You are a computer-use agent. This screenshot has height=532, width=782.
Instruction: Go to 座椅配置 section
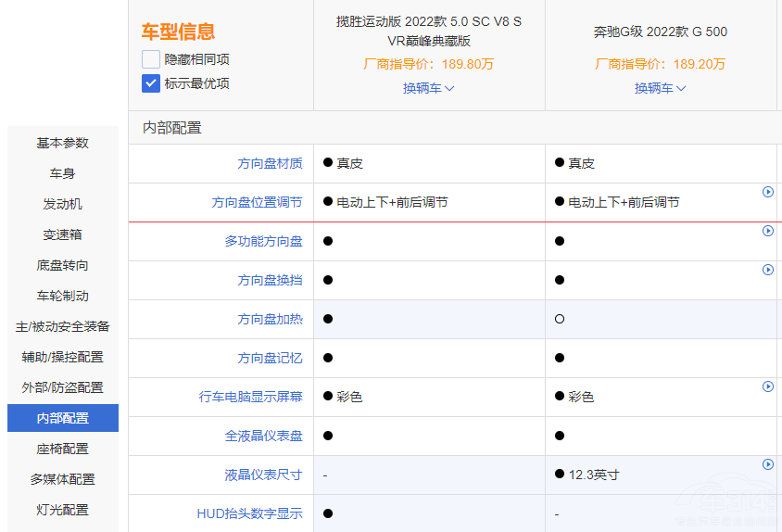pos(63,449)
